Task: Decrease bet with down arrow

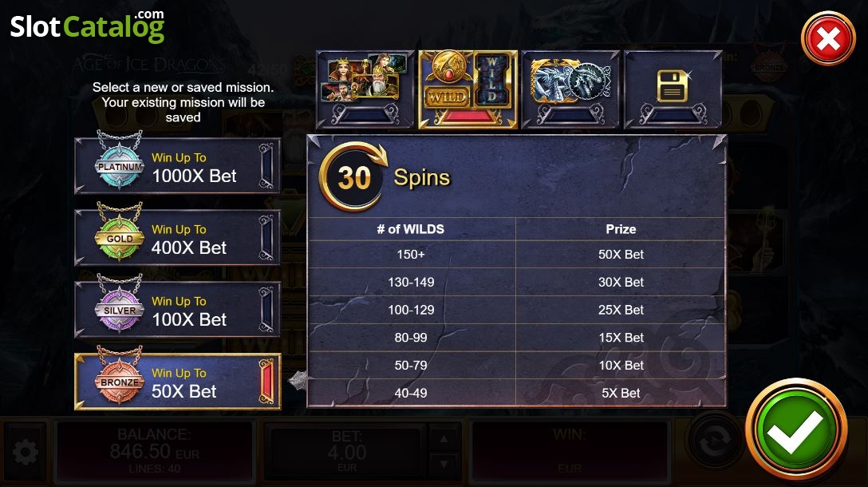Action: [x=444, y=465]
